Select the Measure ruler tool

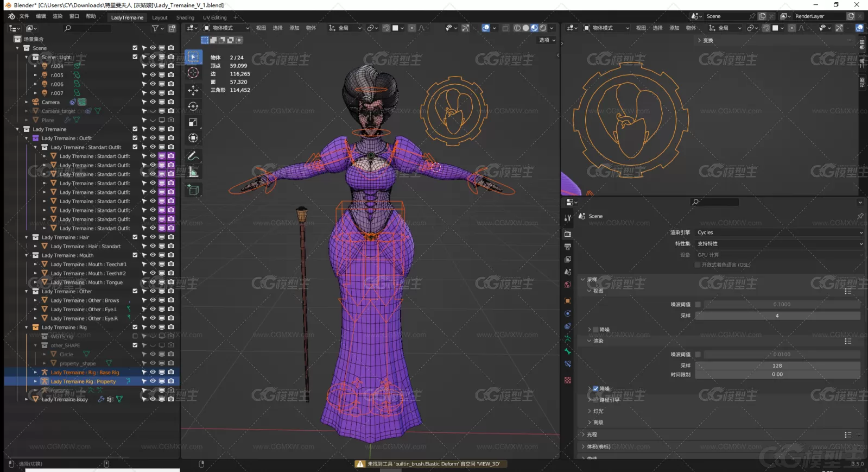(193, 172)
